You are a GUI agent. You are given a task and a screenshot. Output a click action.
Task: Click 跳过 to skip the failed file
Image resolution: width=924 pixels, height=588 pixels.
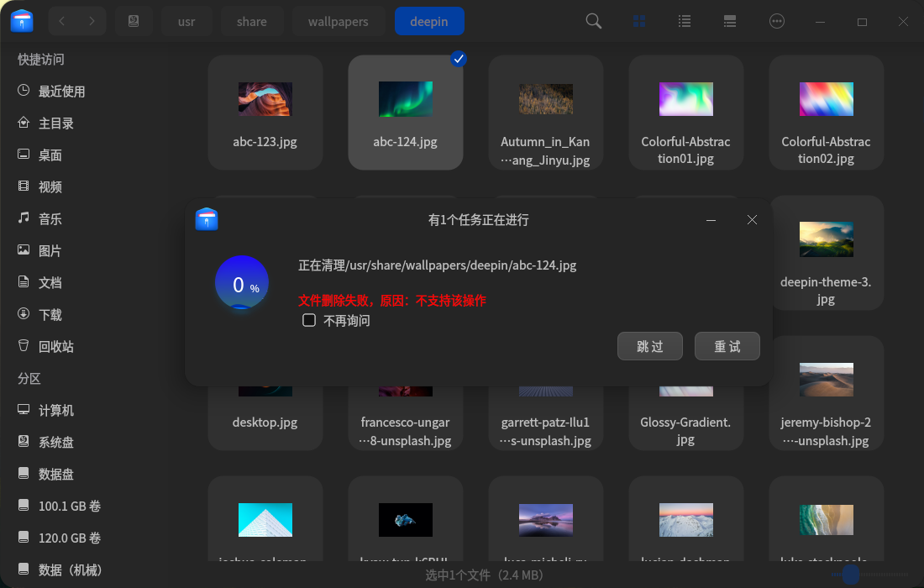tap(649, 345)
